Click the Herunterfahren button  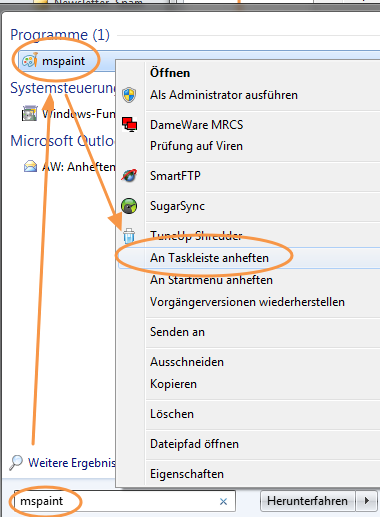click(307, 501)
